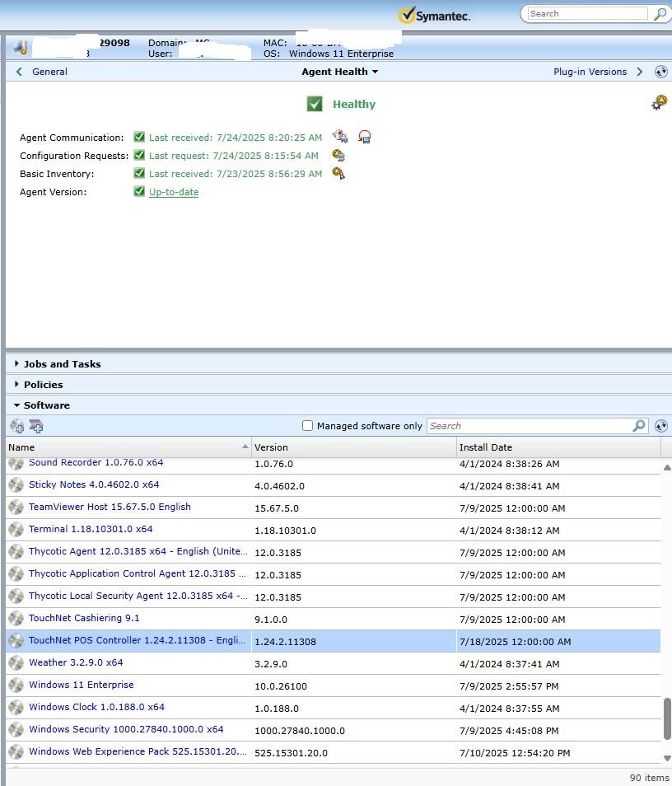Click the disc icon beside Sticky Notes
This screenshot has width=672, height=786.
pyautogui.click(x=16, y=484)
